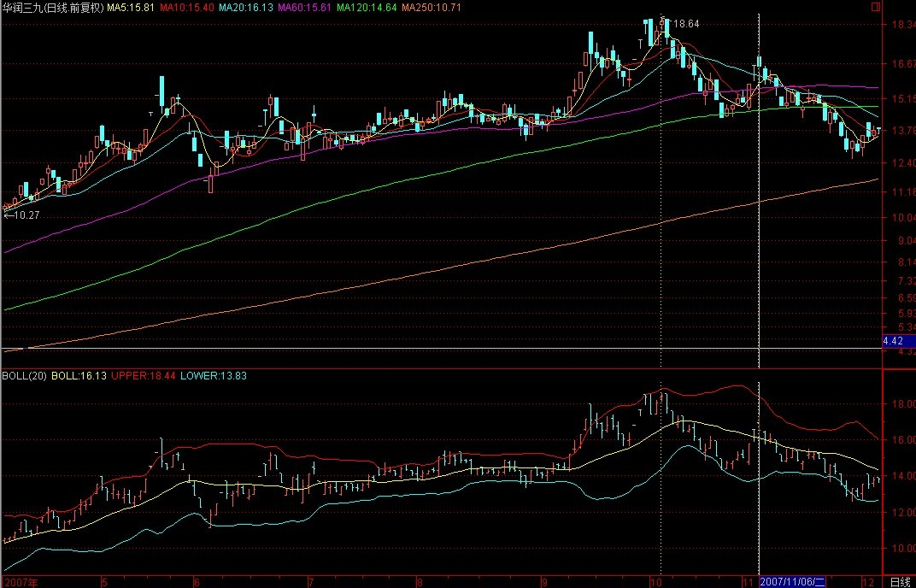
Task: Select the MA5 indicator label
Action: coord(131,8)
